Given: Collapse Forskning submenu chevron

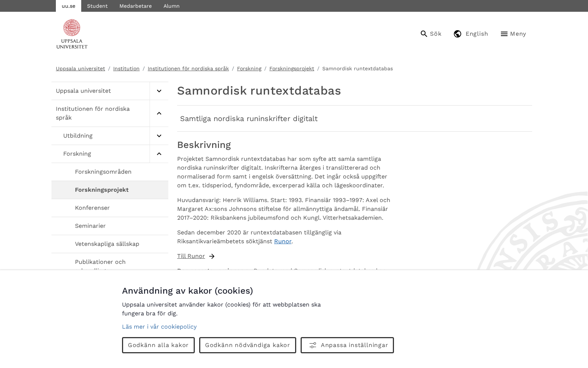Looking at the screenshot, I should (159, 154).
